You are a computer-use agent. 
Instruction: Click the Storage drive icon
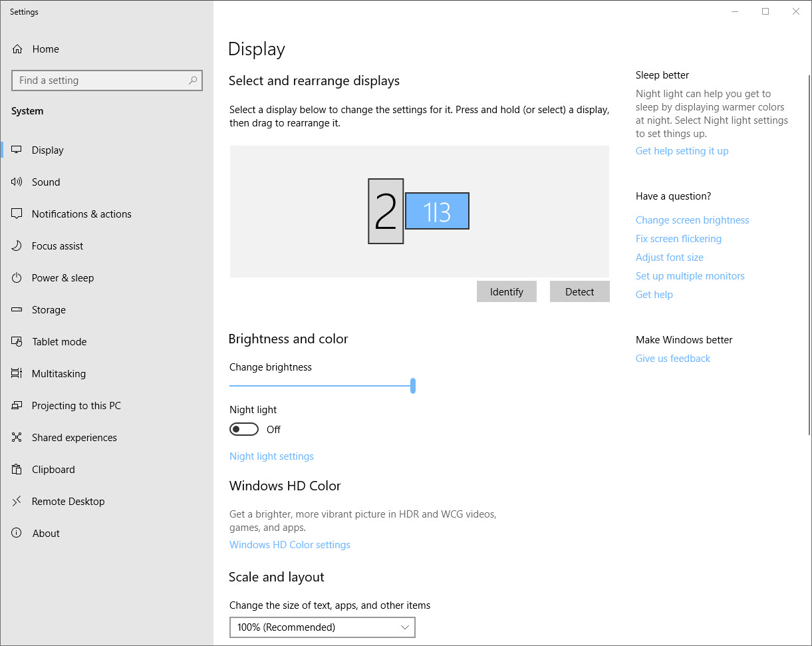click(17, 310)
